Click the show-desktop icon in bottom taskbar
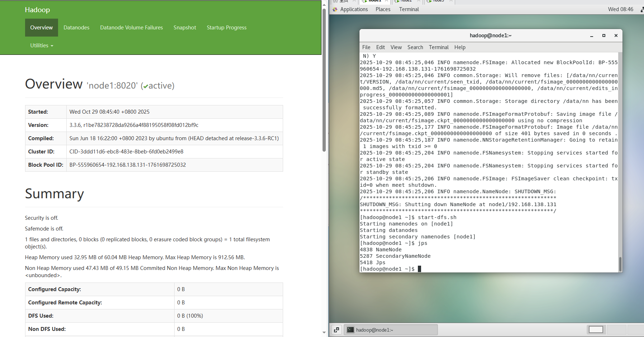The width and height of the screenshot is (644, 337). 337,330
